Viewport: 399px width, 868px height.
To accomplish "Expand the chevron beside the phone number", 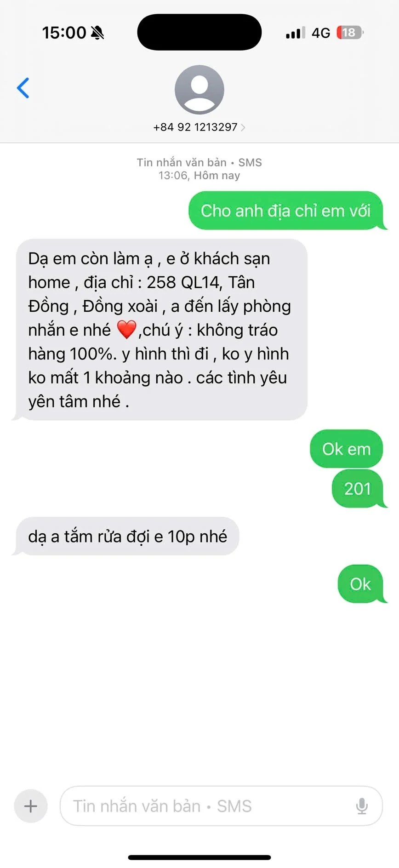I will tap(243, 127).
